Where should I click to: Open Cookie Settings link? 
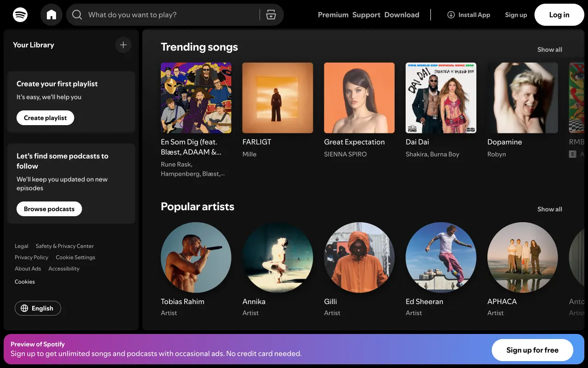[75, 258]
